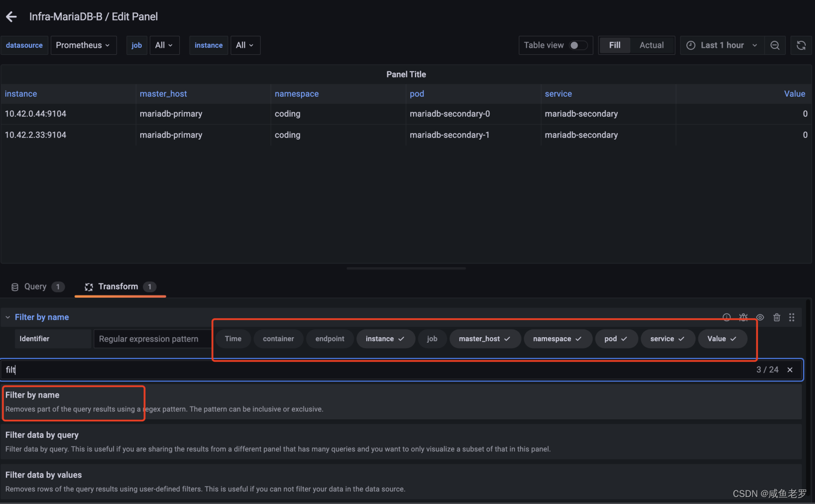
Task: Sort by the service column header
Action: (558, 94)
